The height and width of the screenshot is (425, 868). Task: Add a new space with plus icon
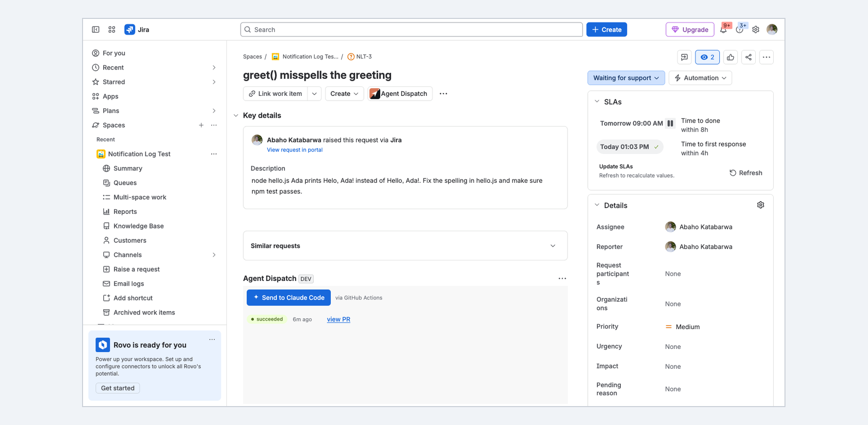(201, 125)
